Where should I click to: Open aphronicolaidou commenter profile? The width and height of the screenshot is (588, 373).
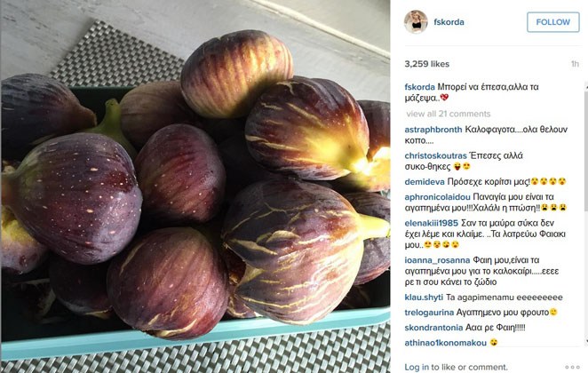[437, 197]
